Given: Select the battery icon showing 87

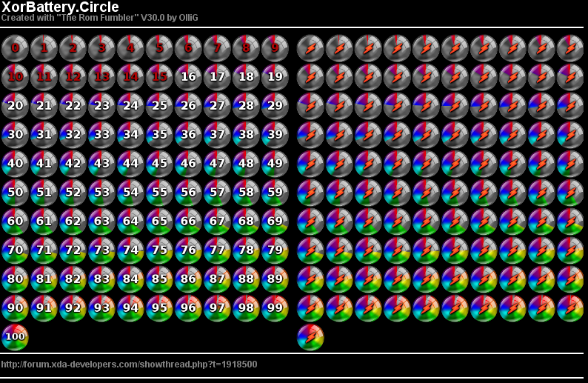Looking at the screenshot, I should pos(217,279).
